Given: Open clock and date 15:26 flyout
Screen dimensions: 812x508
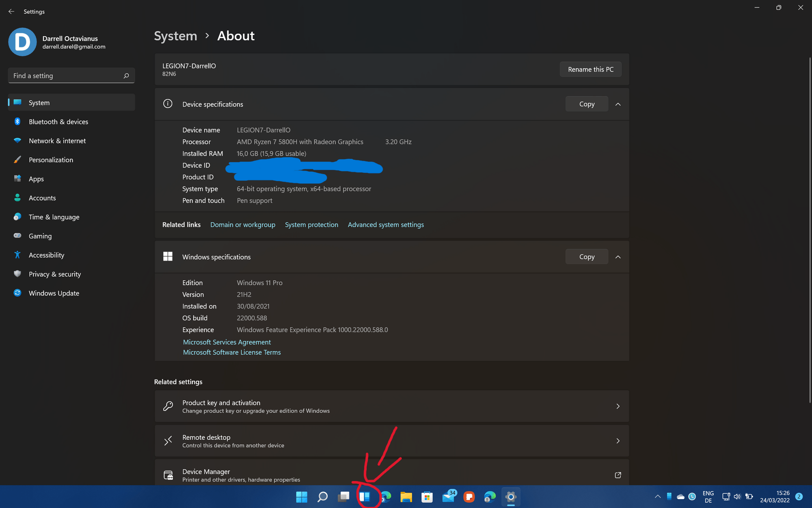Looking at the screenshot, I should coord(775,497).
